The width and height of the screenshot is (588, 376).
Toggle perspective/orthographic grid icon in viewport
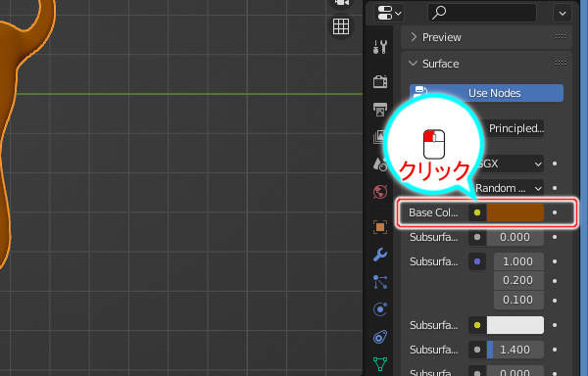pos(340,26)
